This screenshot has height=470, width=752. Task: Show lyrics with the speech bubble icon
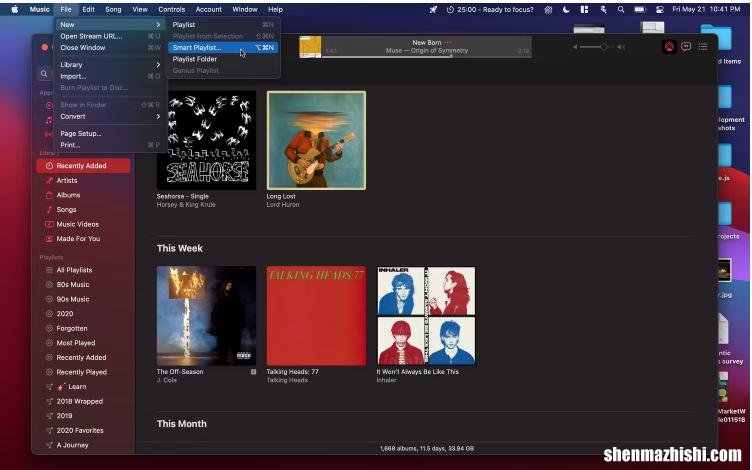[x=686, y=47]
